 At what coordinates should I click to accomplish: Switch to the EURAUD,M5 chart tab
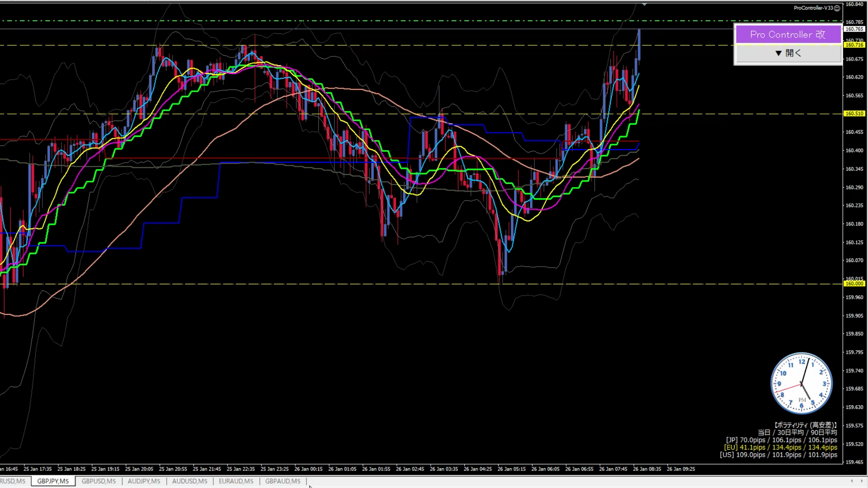[x=236, y=481]
